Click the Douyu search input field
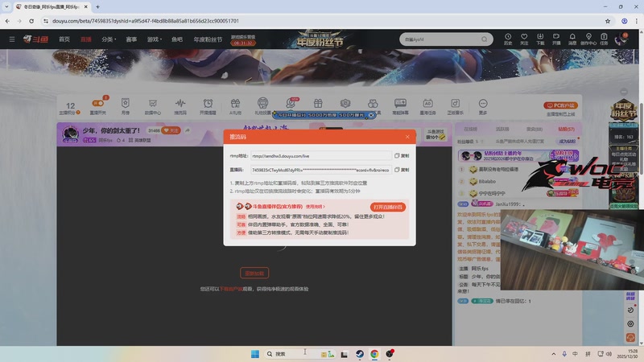 [x=440, y=39]
